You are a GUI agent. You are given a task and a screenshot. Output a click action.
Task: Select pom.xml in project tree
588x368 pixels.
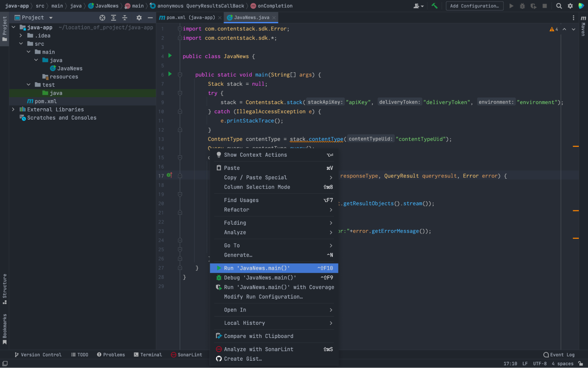pos(82,101)
